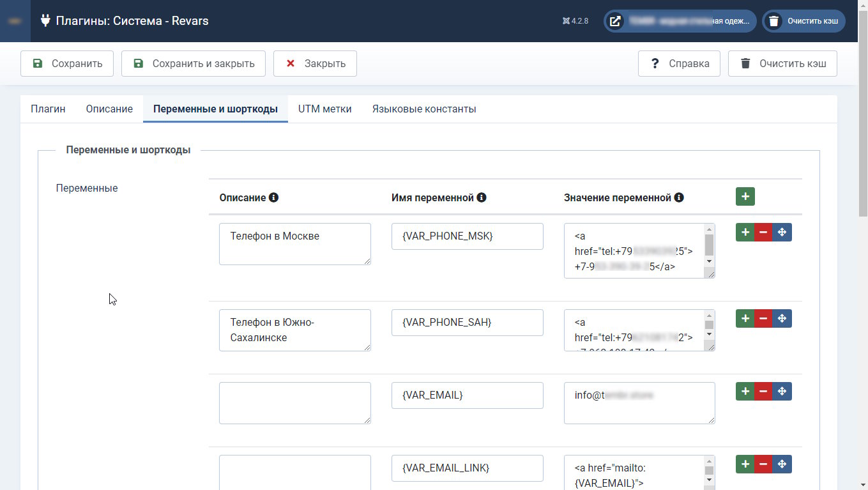Screen dimensions: 868x490
Task: Focus the {VAR_EMAIL_LINK} name field
Action: (x=468, y=468)
